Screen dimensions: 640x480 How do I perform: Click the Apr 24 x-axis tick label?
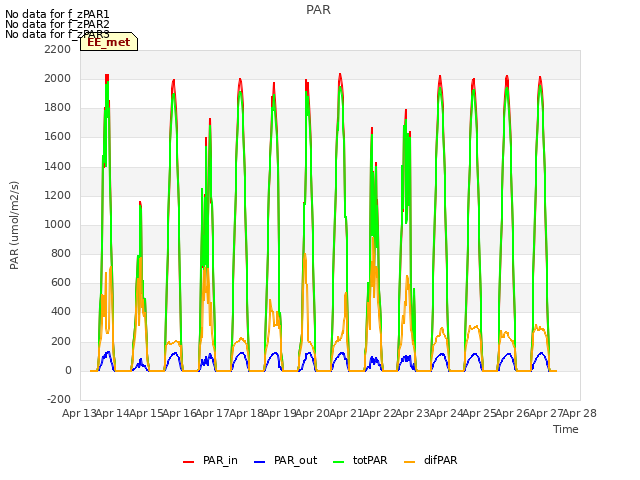click(x=446, y=413)
